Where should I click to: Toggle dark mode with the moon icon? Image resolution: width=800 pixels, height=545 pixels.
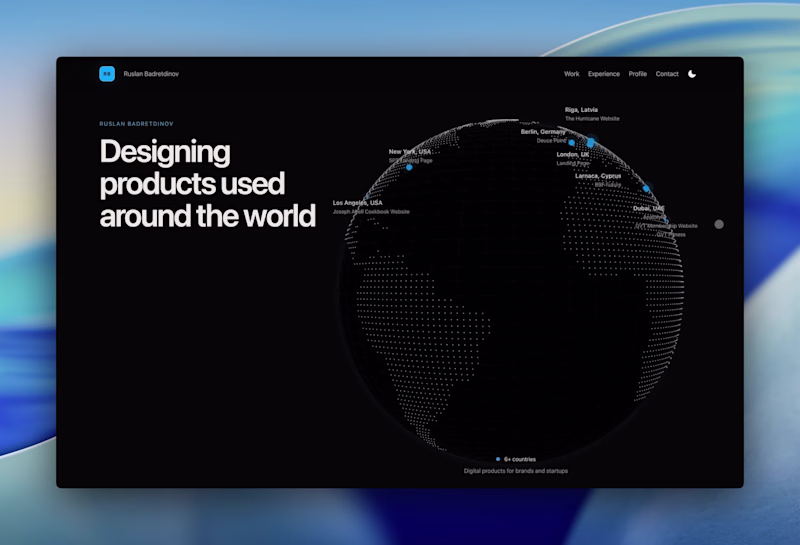click(692, 74)
